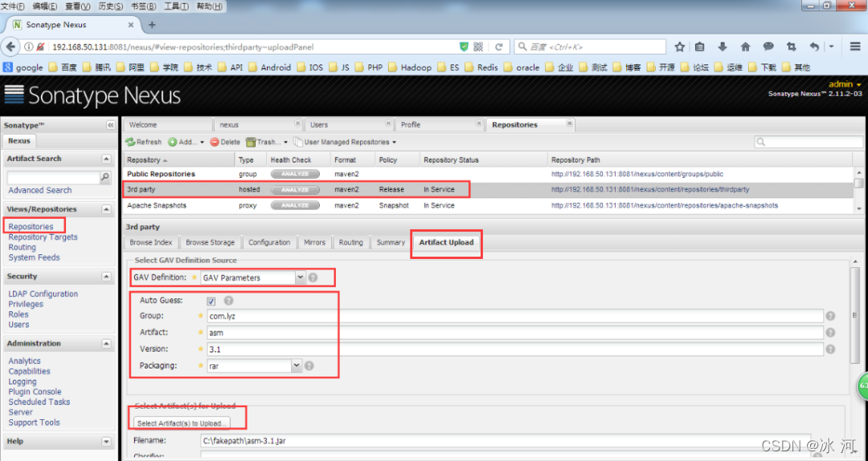
Task: Collapse the Sonatype left sidebar panel
Action: click(x=110, y=126)
